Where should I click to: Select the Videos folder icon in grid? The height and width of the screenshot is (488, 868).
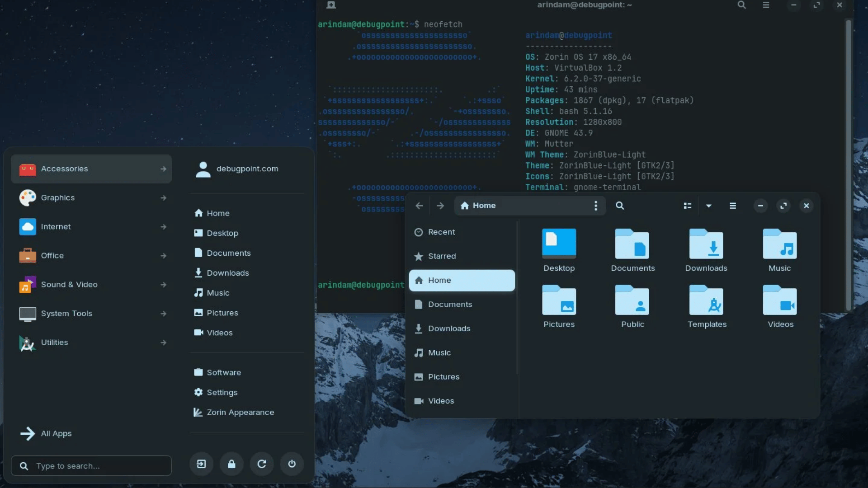tap(780, 300)
